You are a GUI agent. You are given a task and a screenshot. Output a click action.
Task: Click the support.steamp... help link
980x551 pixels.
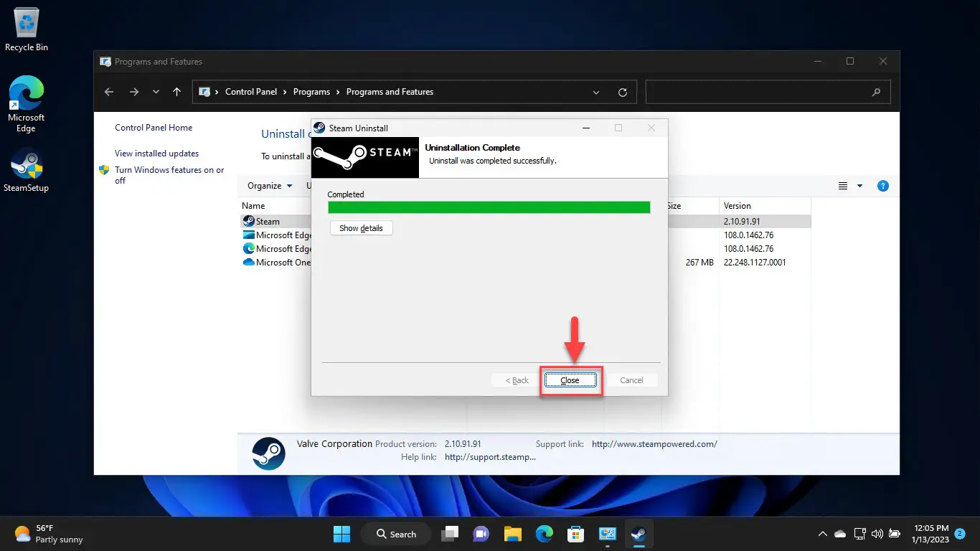(490, 457)
